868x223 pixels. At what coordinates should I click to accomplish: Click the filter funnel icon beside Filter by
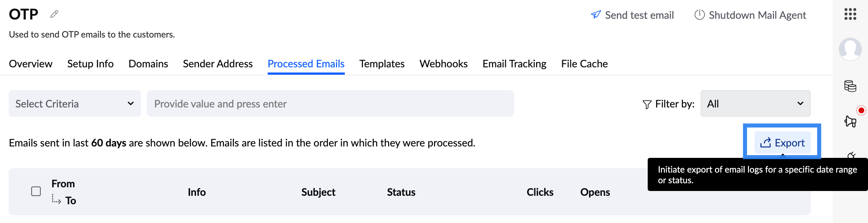tap(647, 104)
